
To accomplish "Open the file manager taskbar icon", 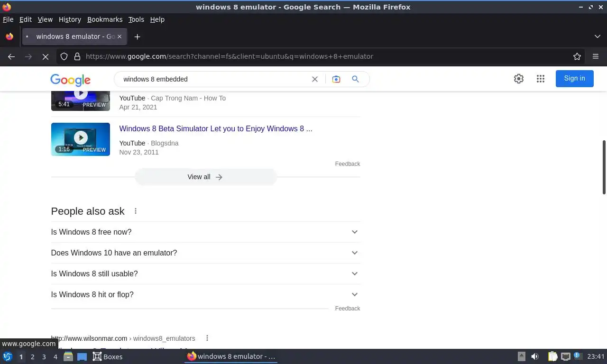I will [x=68, y=356].
